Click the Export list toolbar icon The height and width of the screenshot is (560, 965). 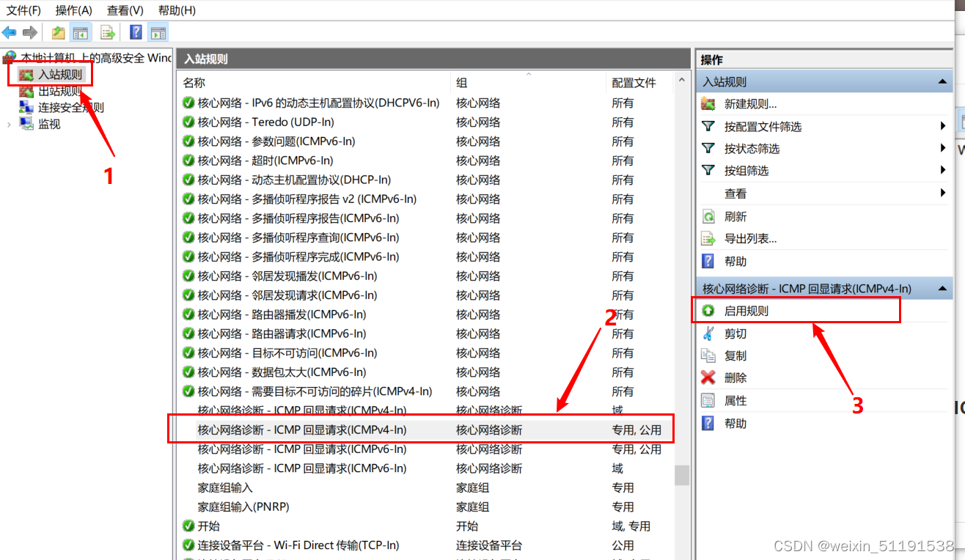click(108, 32)
